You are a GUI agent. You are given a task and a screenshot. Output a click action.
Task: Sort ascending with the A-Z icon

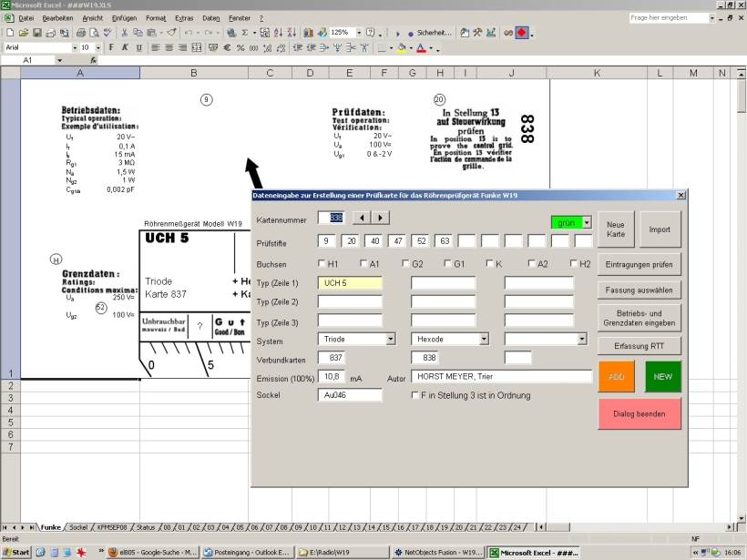pos(278,33)
